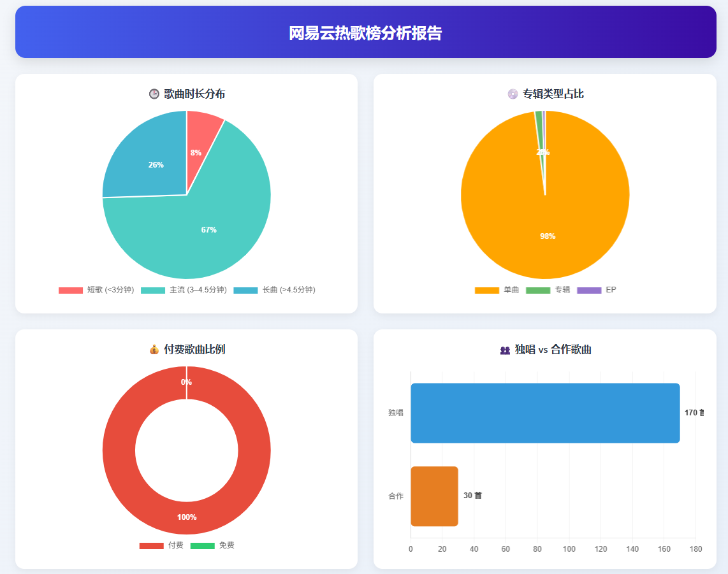Toggle the 长曲 (>4.5分钟) legend item
Image resolution: width=728 pixels, height=574 pixels.
coord(274,290)
